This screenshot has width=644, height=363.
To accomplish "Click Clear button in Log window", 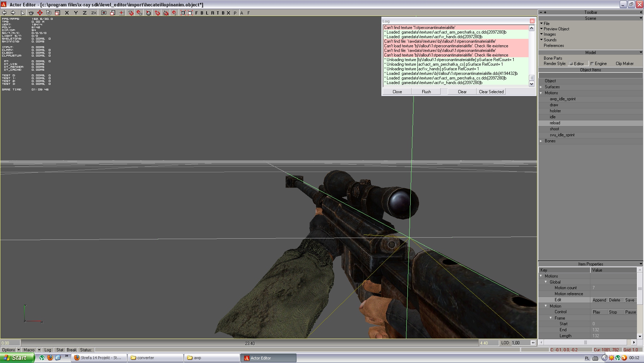I will [x=462, y=91].
